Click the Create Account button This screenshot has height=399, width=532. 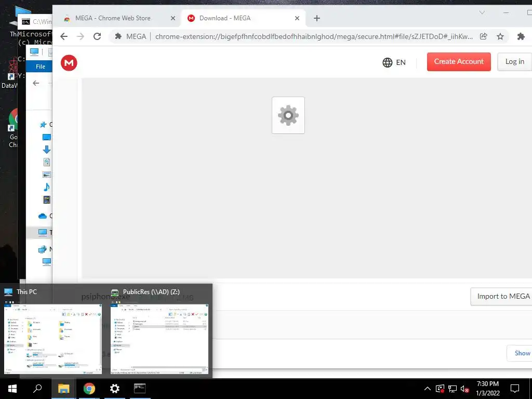459,62
